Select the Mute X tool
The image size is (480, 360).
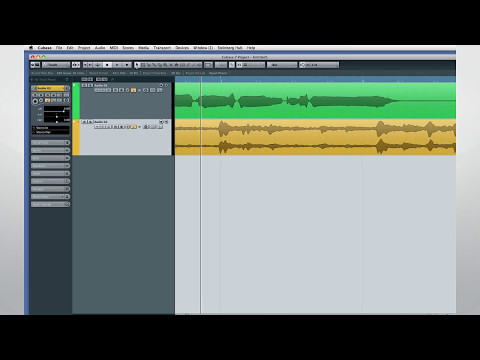pos(171,65)
